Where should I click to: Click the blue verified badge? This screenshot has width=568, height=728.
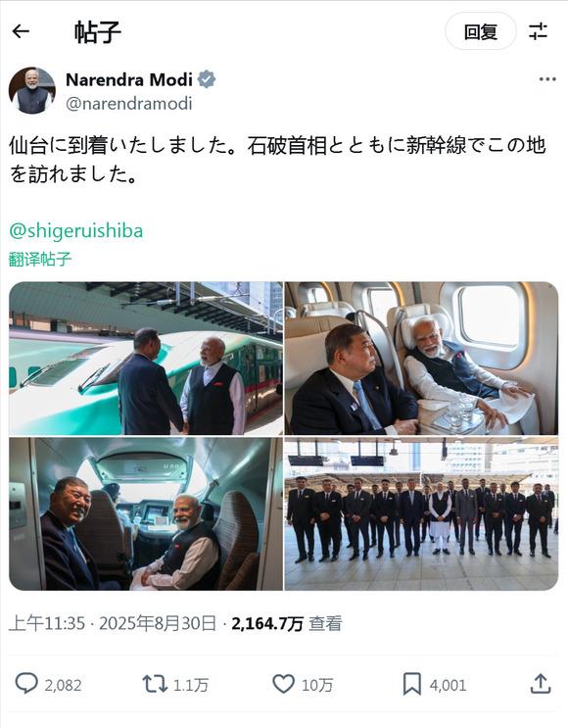click(207, 79)
